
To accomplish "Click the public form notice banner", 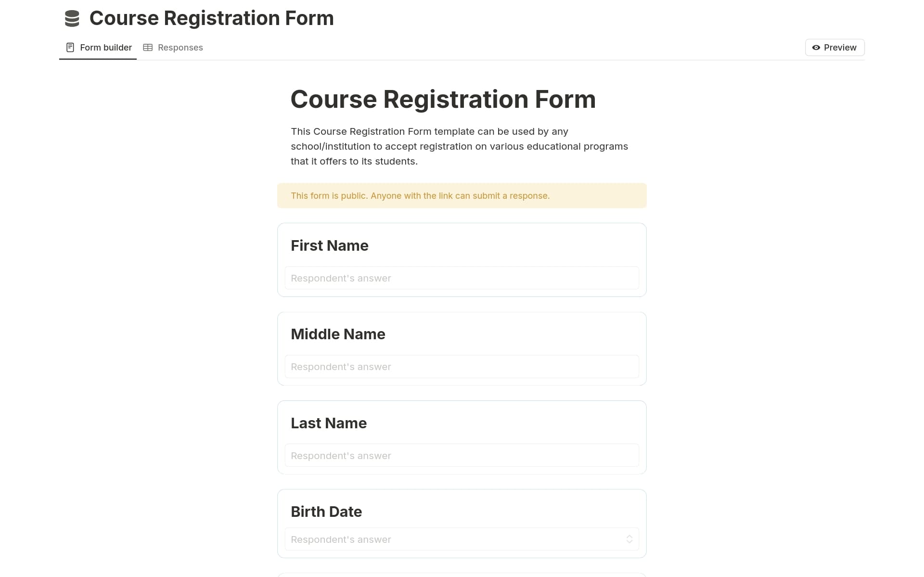I will (x=462, y=195).
